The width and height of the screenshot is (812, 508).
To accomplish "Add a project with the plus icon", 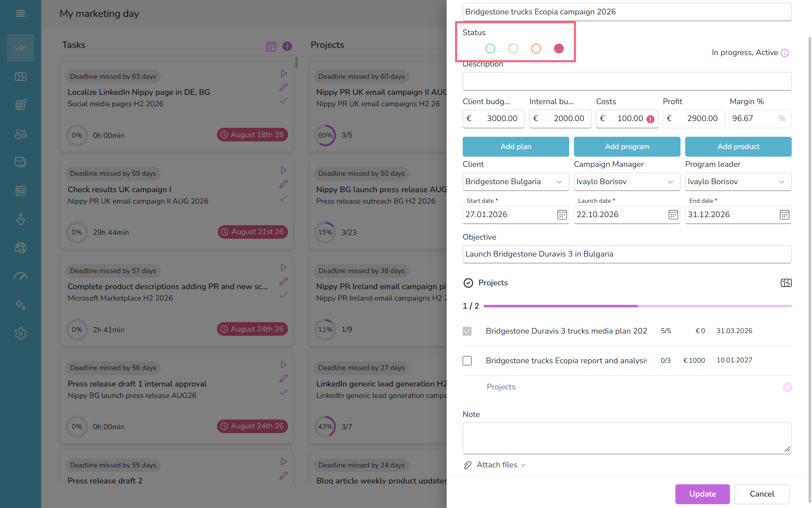I will (787, 387).
